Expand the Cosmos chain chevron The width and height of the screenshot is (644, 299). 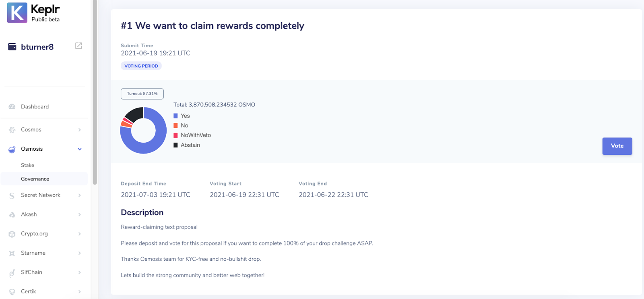[80, 130]
